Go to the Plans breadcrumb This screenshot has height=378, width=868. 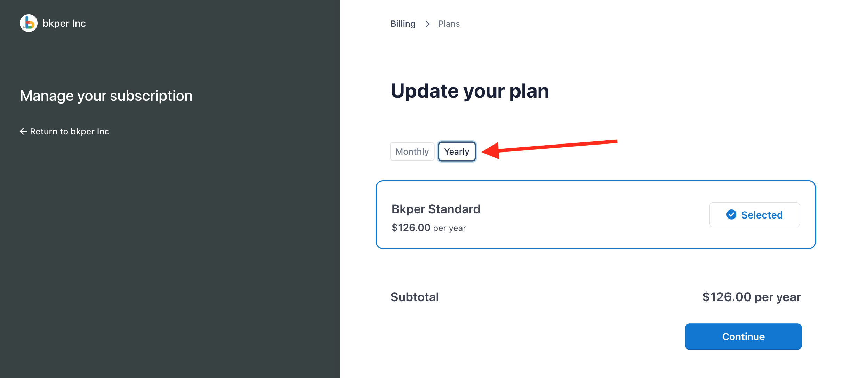coord(449,24)
